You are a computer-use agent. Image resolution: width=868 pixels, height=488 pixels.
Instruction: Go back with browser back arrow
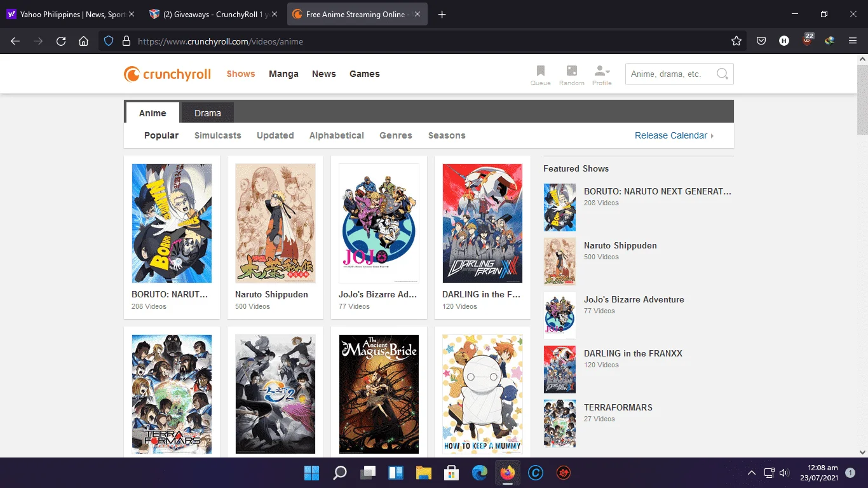(15, 41)
